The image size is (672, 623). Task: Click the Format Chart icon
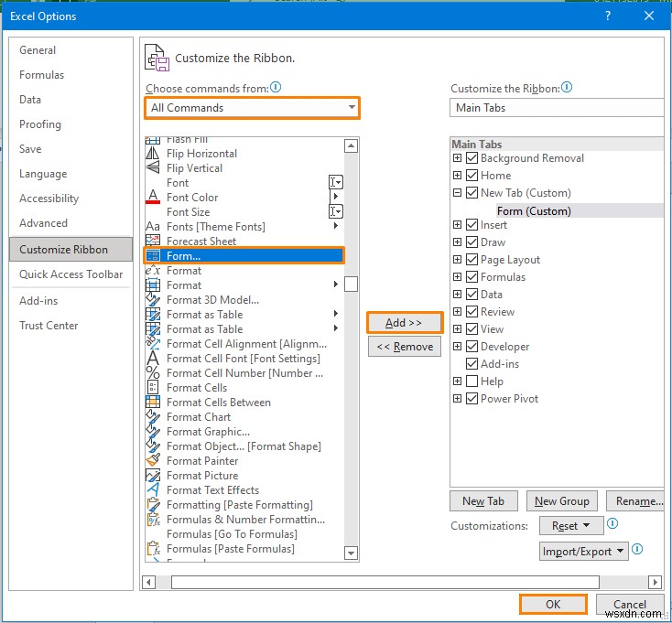tap(153, 416)
